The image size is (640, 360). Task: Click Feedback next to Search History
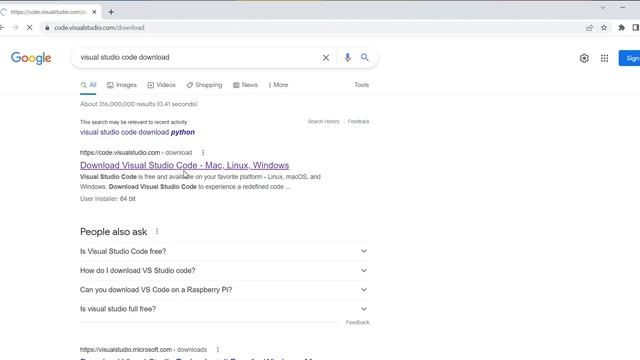pyautogui.click(x=358, y=122)
